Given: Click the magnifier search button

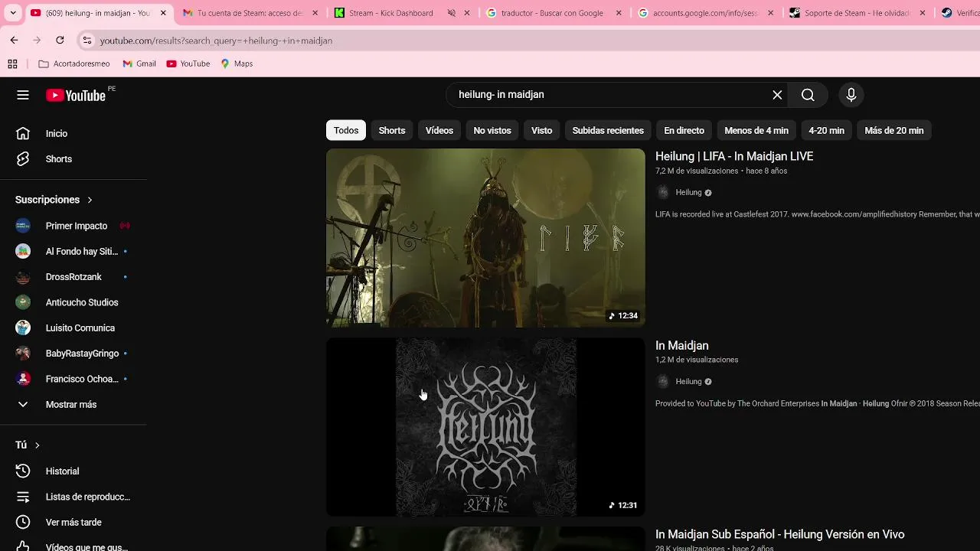Looking at the screenshot, I should (x=808, y=95).
